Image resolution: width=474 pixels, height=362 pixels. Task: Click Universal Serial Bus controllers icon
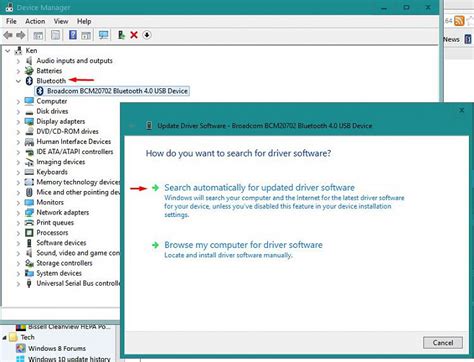click(x=29, y=283)
